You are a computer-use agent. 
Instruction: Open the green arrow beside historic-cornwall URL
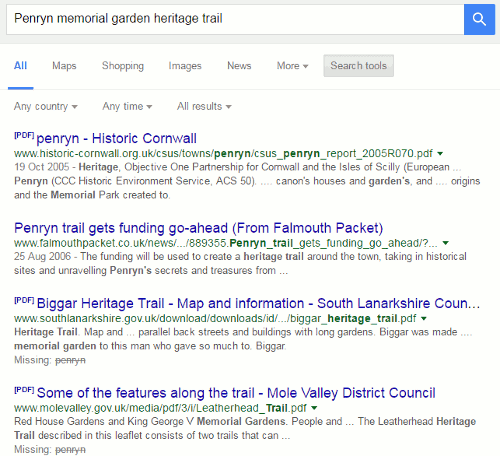(440, 154)
